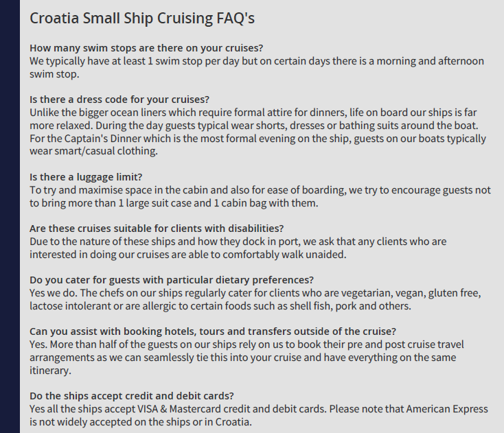Click the smart/casual clothing line
This screenshot has width=504, height=433.
click(x=93, y=151)
